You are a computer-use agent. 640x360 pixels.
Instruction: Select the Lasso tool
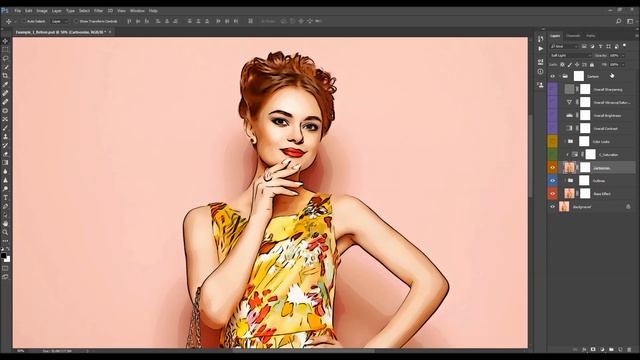[5, 58]
